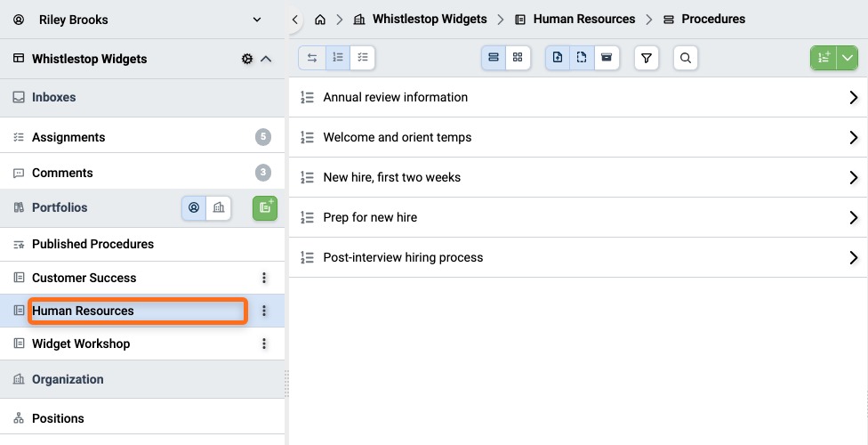Click the Published Procedures star-list icon
Viewport: 868px width, 445px height.
coord(19,245)
